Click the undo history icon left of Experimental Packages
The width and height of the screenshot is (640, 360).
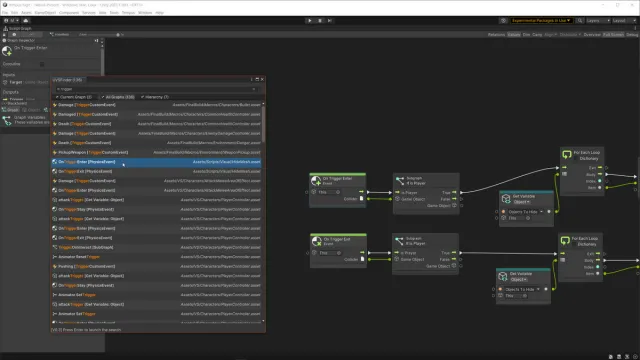click(x=503, y=20)
